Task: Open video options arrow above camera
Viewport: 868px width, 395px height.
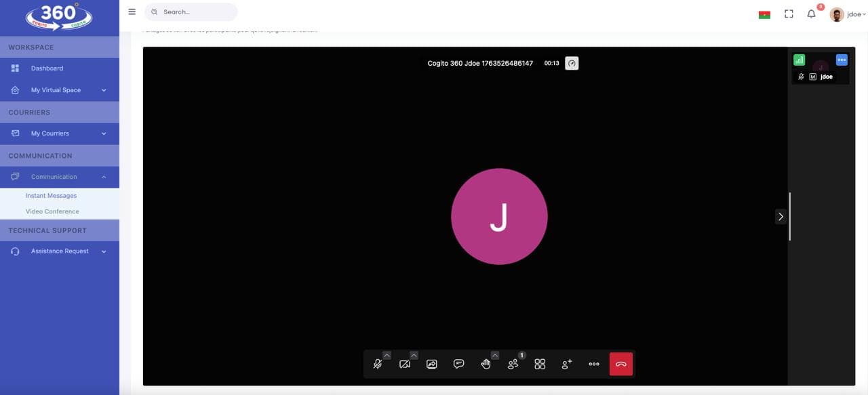Action: pos(414,355)
